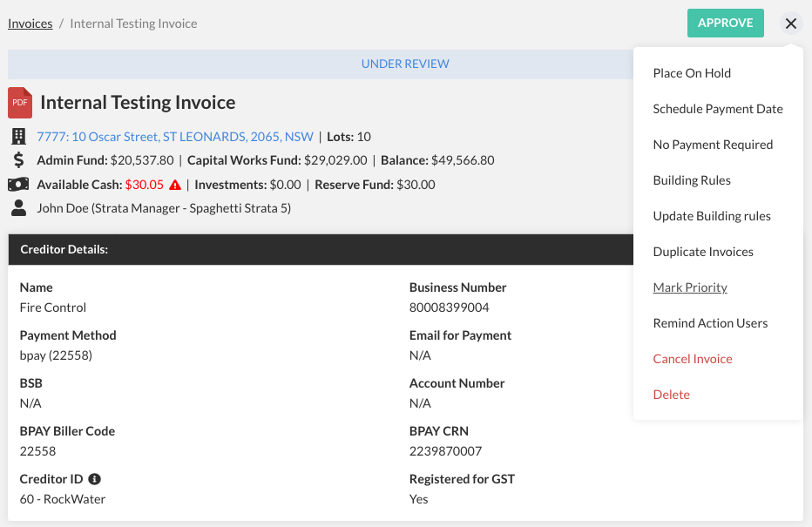The image size is (812, 527).
Task: Click the Creditor ID label
Action: coord(51,479)
